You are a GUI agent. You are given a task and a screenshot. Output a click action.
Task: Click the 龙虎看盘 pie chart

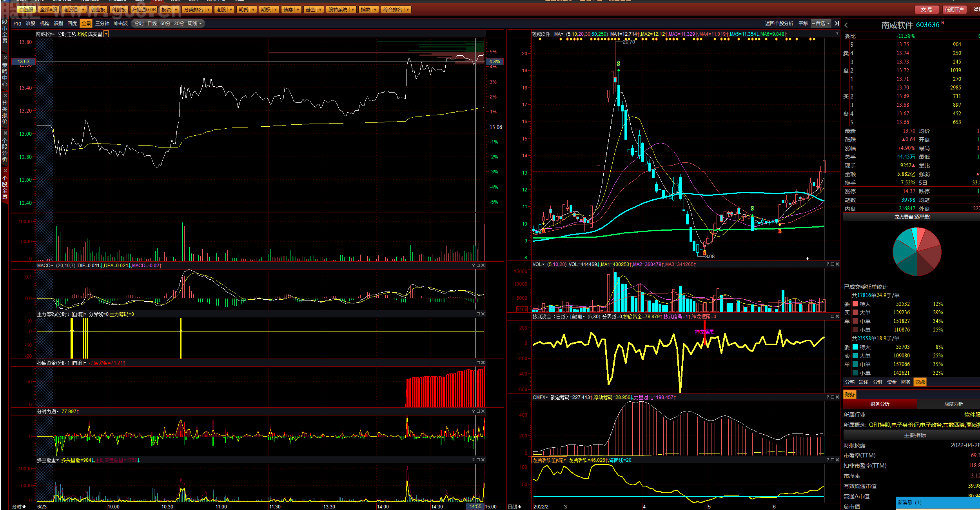[917, 251]
